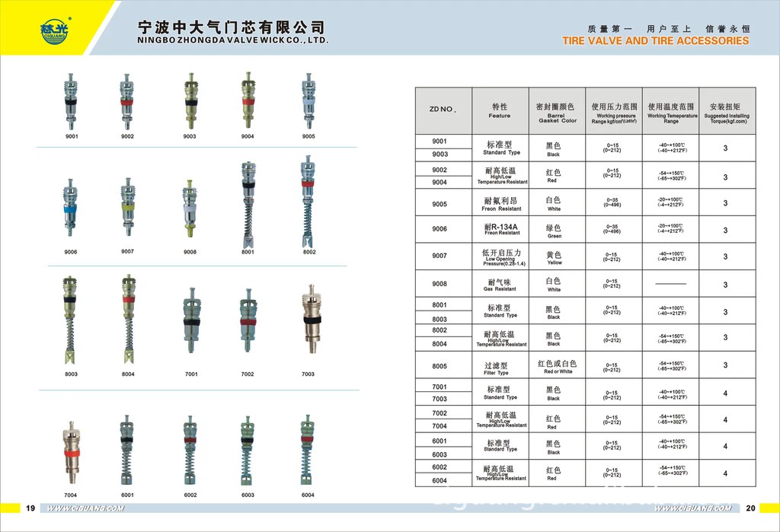Open the www.ciguang.com link at bottom right
This screenshot has height=532, width=780.
click(694, 508)
